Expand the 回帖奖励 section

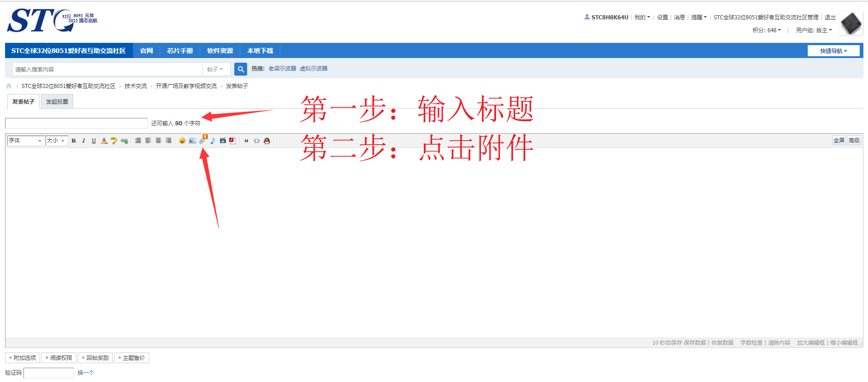click(95, 358)
